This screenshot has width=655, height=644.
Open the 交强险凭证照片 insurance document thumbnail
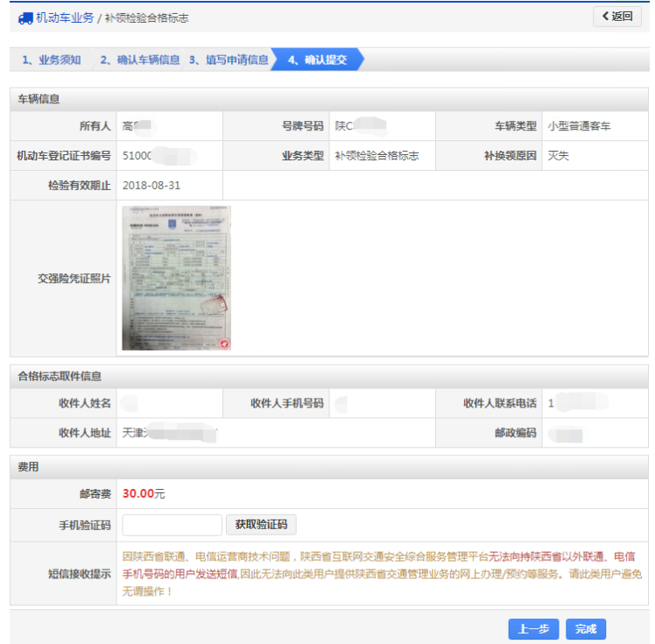coord(176,279)
